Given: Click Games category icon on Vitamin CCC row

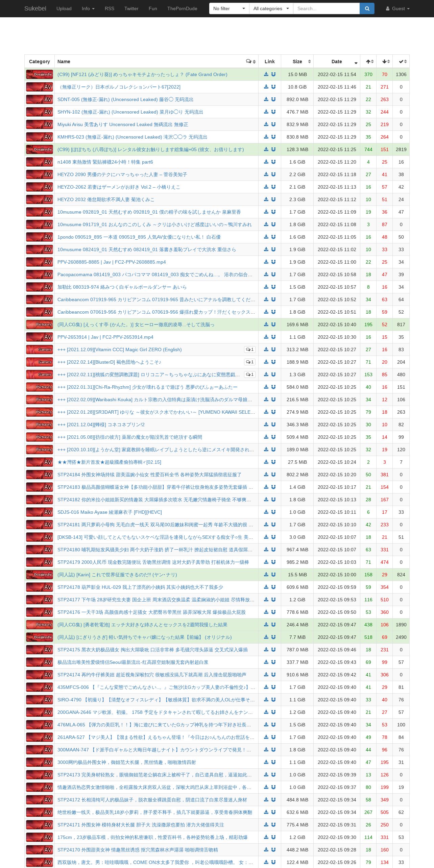Looking at the screenshot, I should [40, 349].
